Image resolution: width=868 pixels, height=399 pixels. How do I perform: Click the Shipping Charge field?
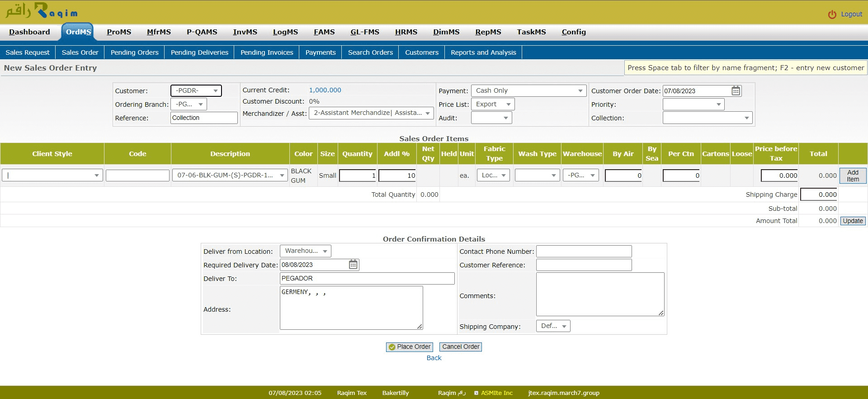point(819,195)
